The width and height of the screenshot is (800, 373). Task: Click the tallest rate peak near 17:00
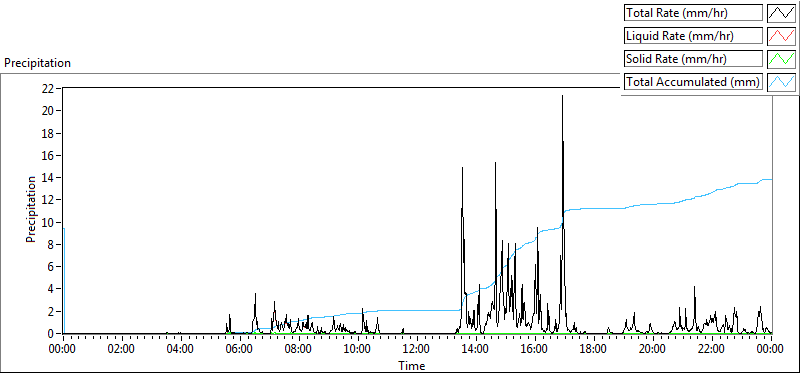[x=562, y=96]
